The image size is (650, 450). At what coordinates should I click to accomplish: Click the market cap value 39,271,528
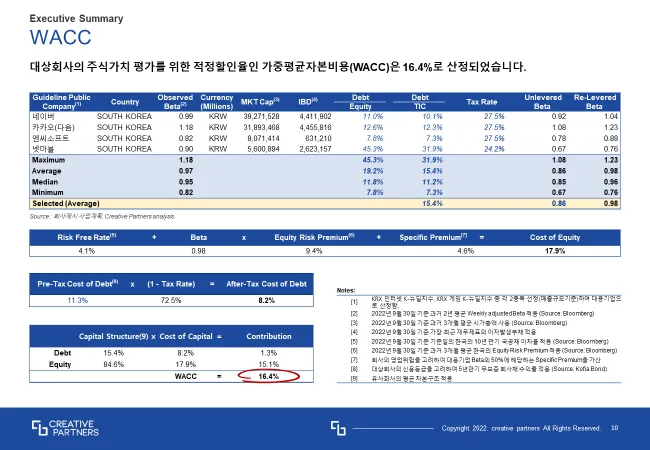[x=261, y=116]
